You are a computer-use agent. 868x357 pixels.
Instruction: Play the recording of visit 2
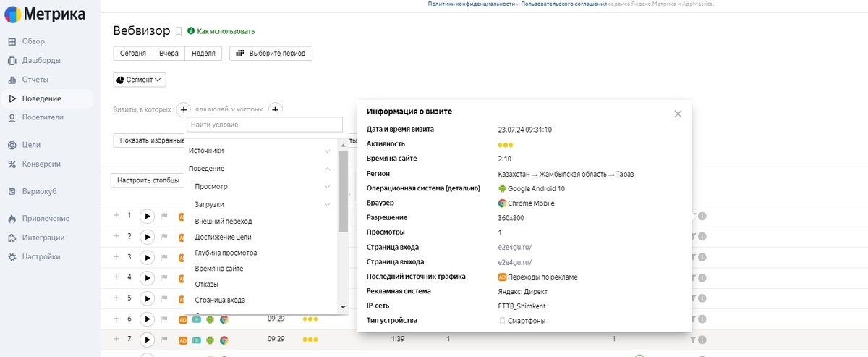[x=147, y=236]
